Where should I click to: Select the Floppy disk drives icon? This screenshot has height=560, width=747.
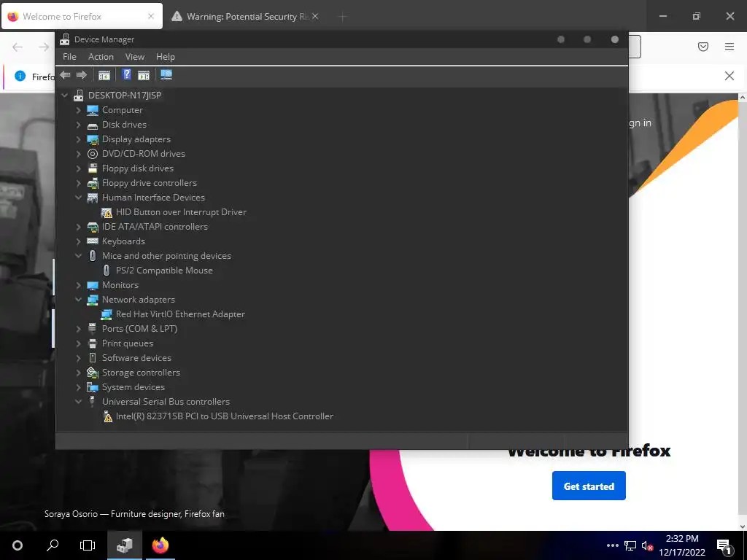93,168
